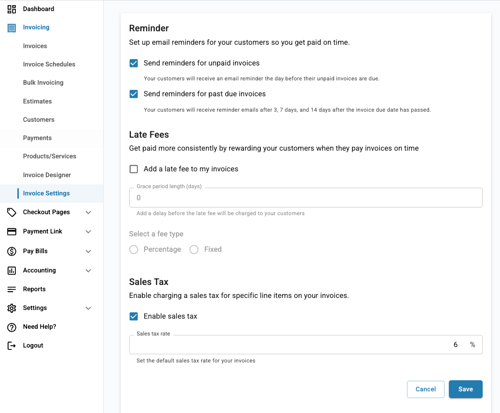
Task: Click the Invoicing menu label
Action: click(36, 27)
